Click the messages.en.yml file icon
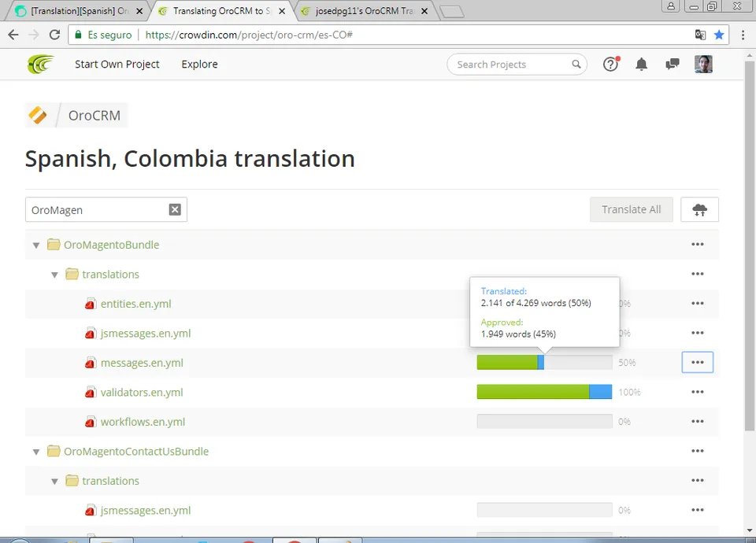 tap(90, 363)
